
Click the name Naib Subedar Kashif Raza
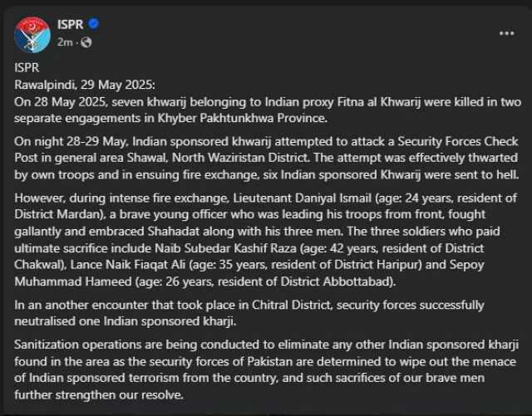pos(225,247)
